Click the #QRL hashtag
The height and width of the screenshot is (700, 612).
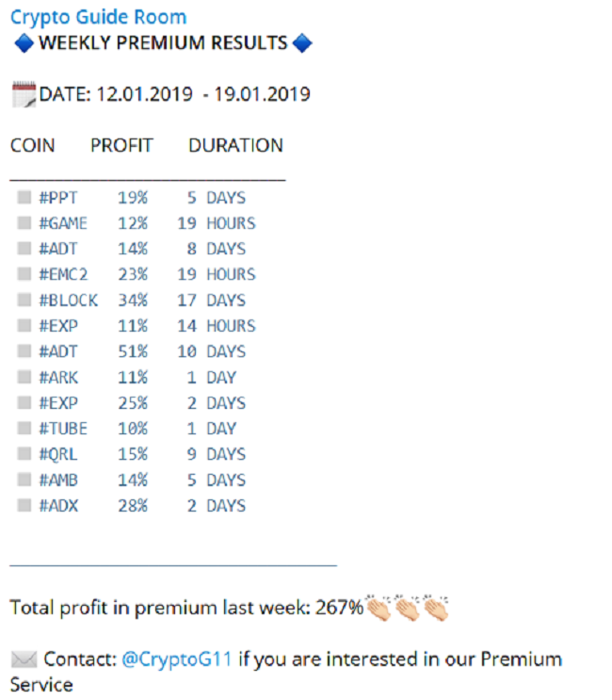click(58, 454)
